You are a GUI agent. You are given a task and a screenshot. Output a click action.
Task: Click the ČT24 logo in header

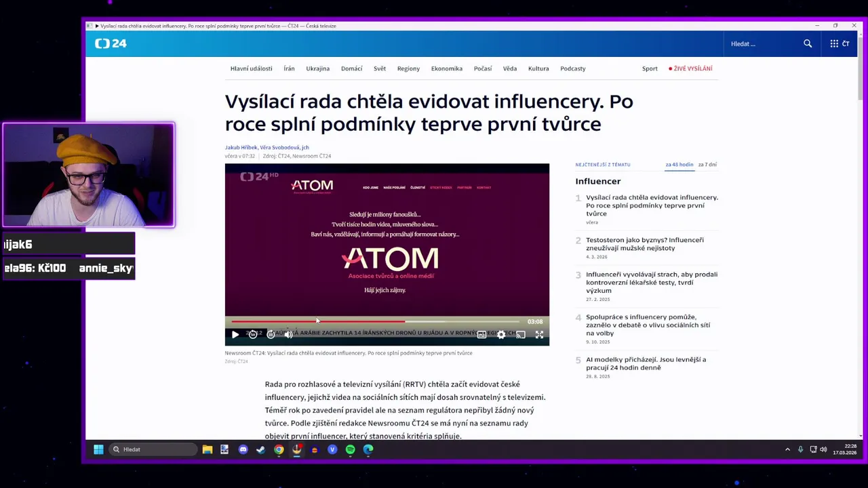point(111,43)
